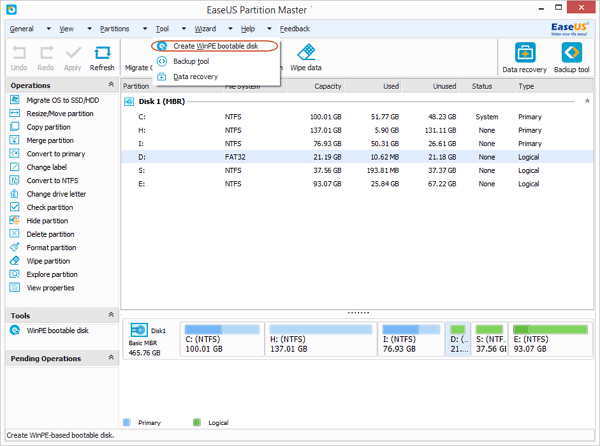Select the I: (NTFS) 76.93 GB block
Image resolution: width=600 pixels, height=446 pixels.
coord(411,339)
